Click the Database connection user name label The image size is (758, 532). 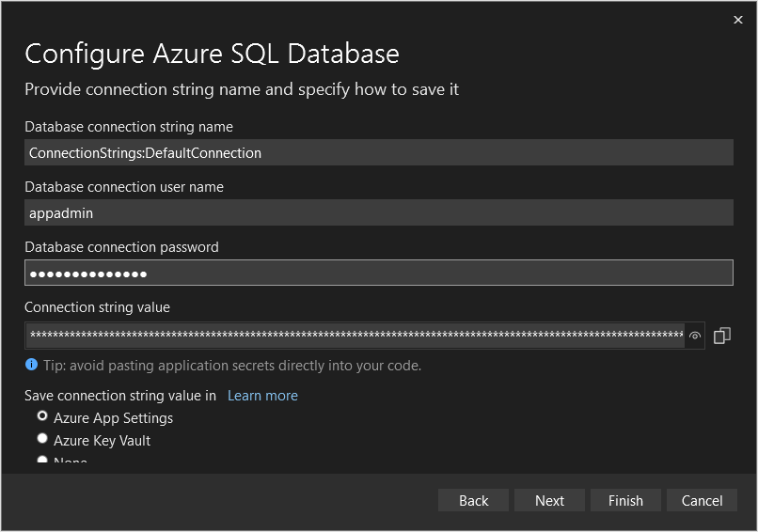124,187
